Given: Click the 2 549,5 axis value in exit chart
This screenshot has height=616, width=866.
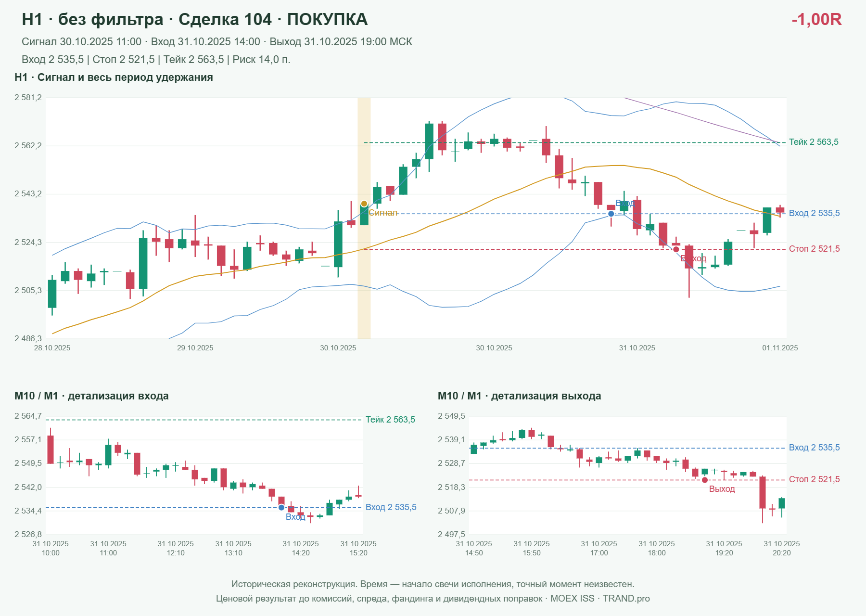Looking at the screenshot, I should [x=451, y=416].
